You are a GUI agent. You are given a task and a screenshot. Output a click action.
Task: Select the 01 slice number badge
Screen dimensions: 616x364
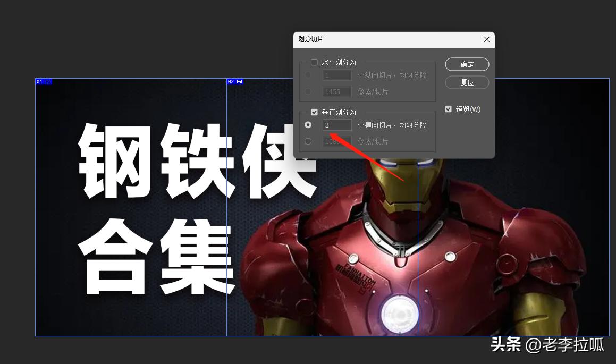pyautogui.click(x=40, y=81)
